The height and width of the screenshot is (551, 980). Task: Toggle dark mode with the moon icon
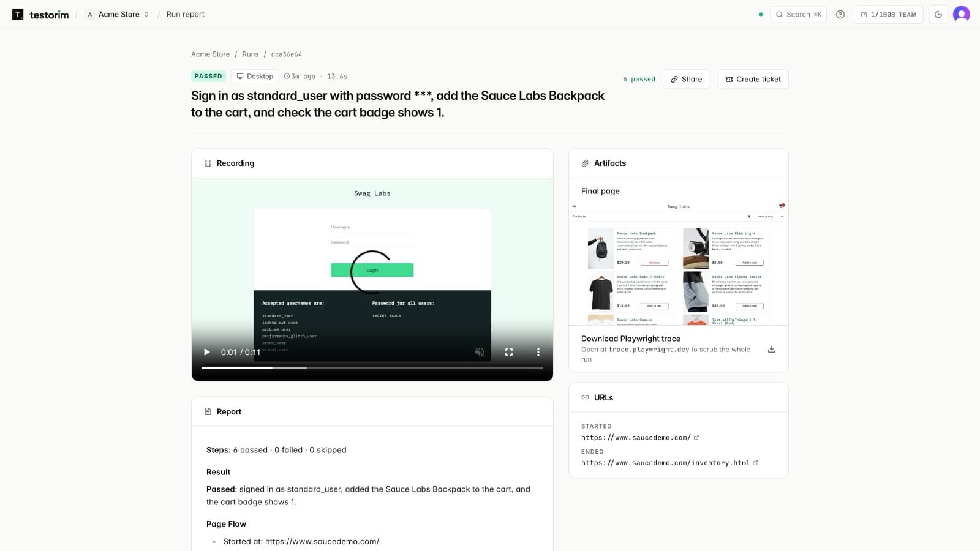938,14
